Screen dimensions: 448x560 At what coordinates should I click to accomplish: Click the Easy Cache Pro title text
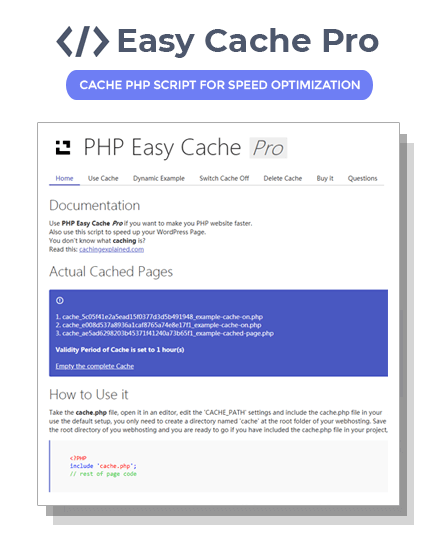(x=248, y=41)
